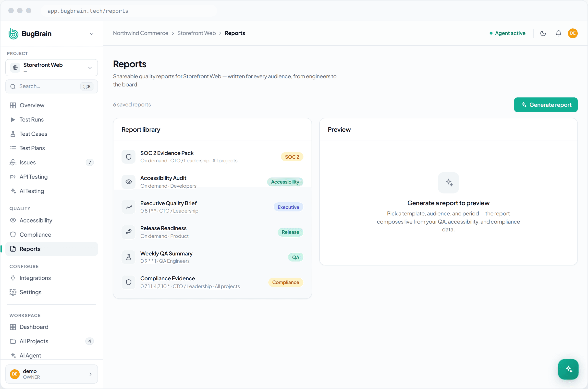
Task: Open the Accessibility Audit report
Action: tap(212, 182)
